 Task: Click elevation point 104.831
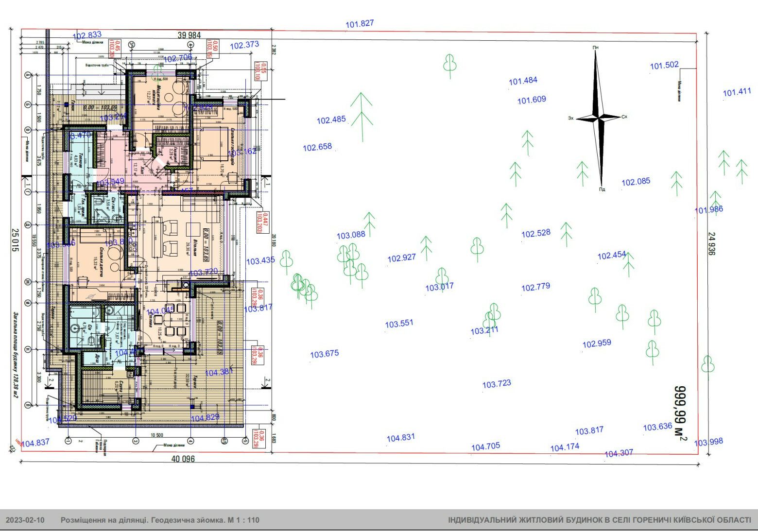point(401,438)
